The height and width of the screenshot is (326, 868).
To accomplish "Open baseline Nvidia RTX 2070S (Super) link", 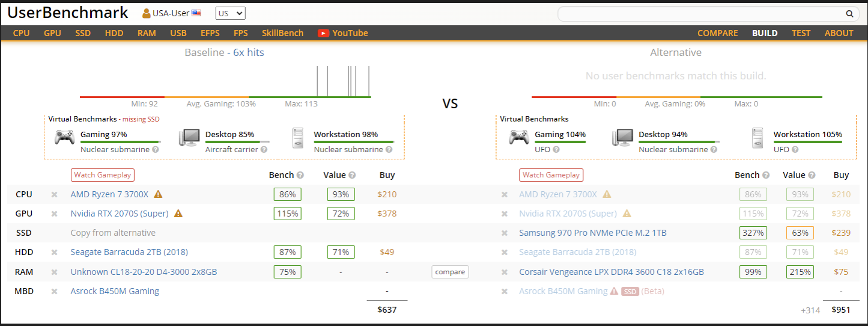I will 120,214.
